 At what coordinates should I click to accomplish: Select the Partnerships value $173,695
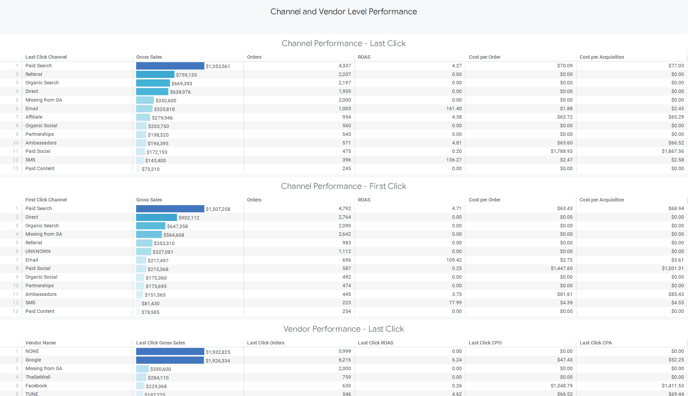(157, 286)
